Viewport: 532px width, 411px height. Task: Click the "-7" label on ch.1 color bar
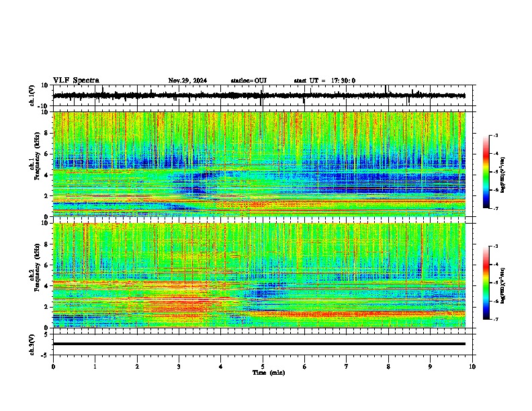point(495,208)
